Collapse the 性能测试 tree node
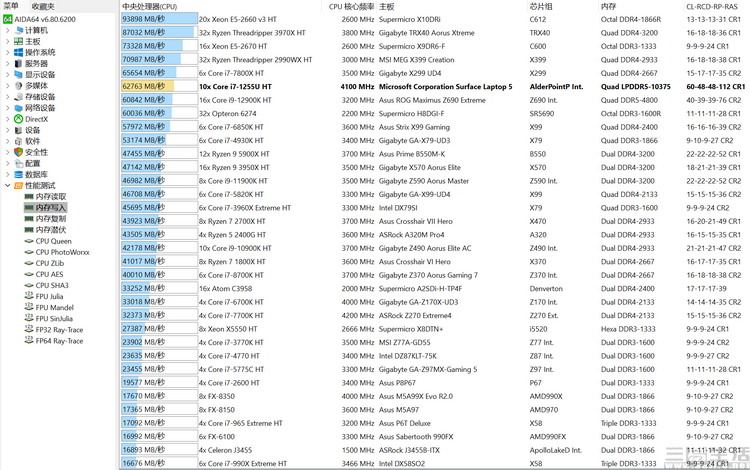The height and width of the screenshot is (470, 750). [x=7, y=186]
